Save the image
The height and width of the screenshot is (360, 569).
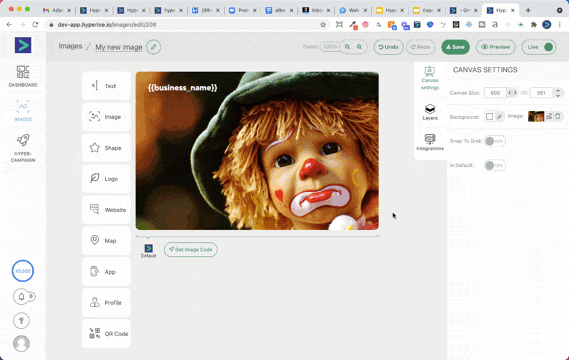(455, 47)
